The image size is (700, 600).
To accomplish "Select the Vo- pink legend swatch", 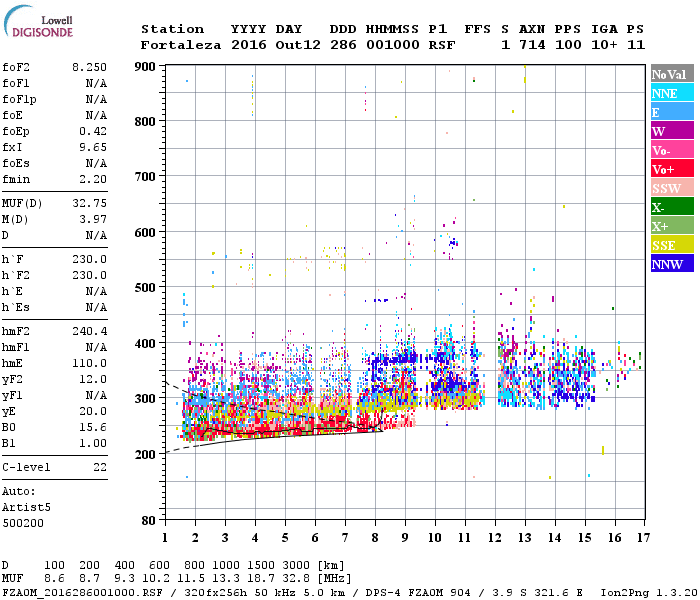I will click(672, 150).
